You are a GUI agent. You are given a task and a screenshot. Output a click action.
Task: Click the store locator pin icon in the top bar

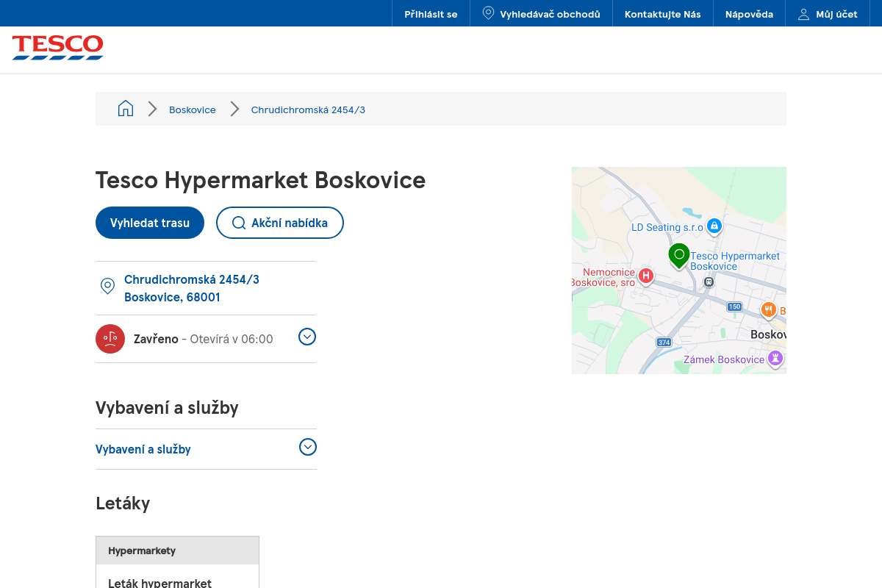488,13
